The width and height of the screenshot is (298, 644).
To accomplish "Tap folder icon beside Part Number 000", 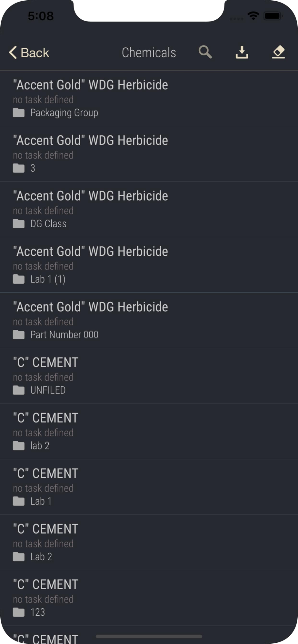I will pos(19,335).
